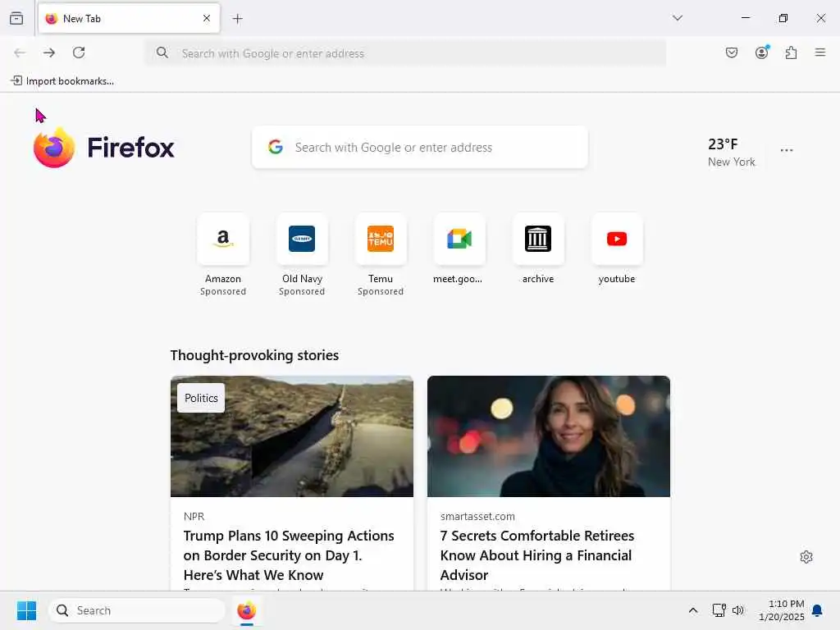Click the Firefox taskbar icon
This screenshot has width=840, height=630.
coord(246,610)
